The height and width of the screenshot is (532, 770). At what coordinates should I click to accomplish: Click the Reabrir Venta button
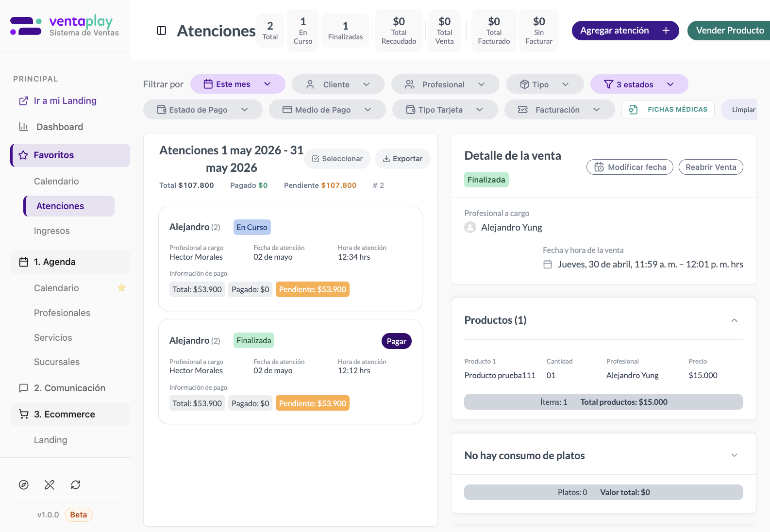pos(711,167)
